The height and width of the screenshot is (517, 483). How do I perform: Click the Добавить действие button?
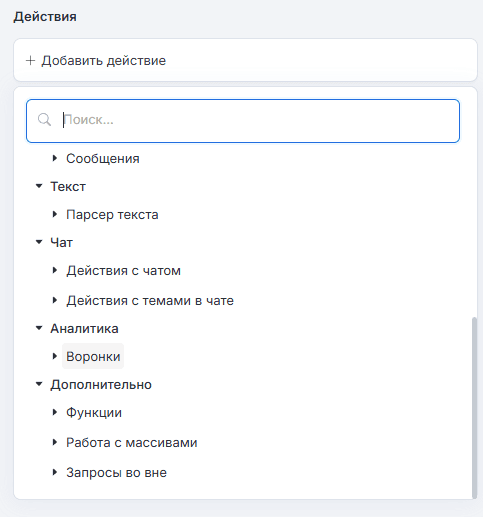(245, 60)
